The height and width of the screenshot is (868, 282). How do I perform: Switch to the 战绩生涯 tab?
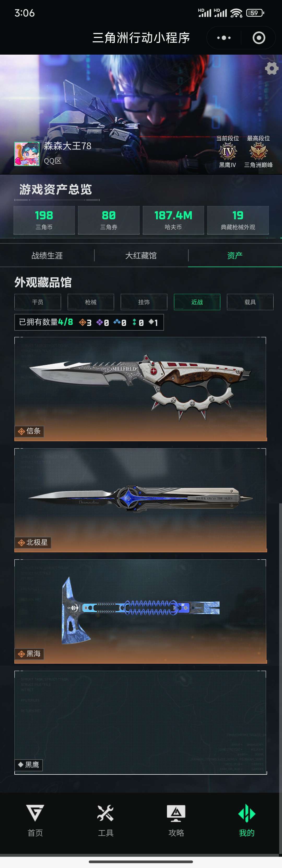(47, 255)
